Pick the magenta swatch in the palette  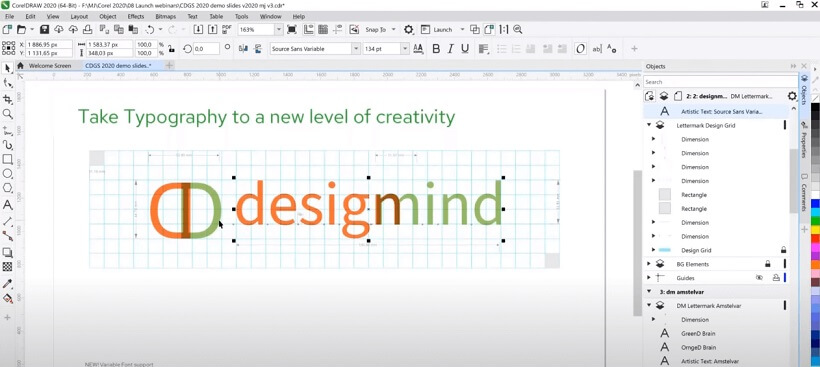(x=815, y=247)
